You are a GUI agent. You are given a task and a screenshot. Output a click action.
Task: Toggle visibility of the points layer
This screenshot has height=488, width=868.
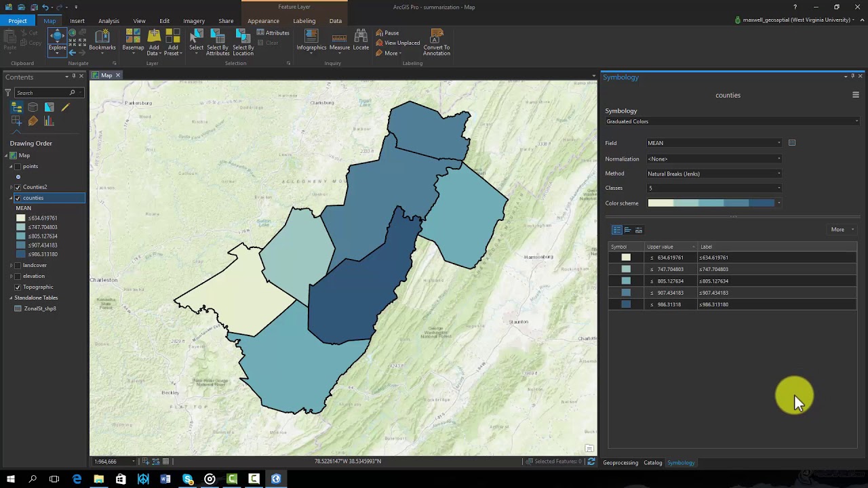pos(18,166)
